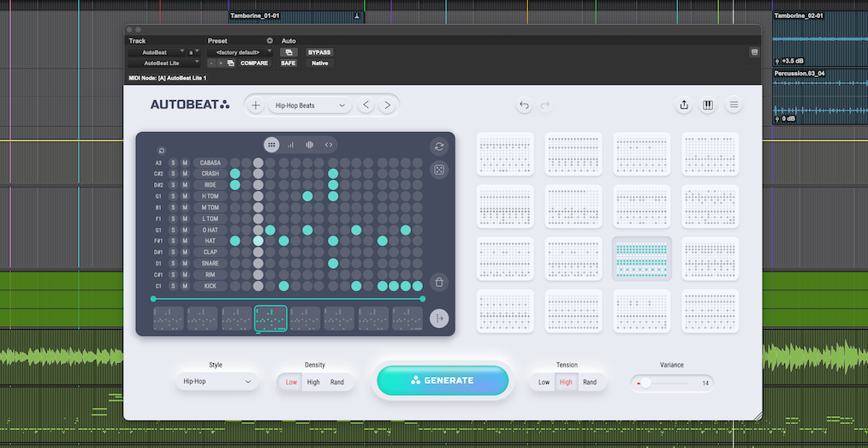This screenshot has width=868, height=448.
Task: Click the undo arrow icon
Action: click(524, 105)
